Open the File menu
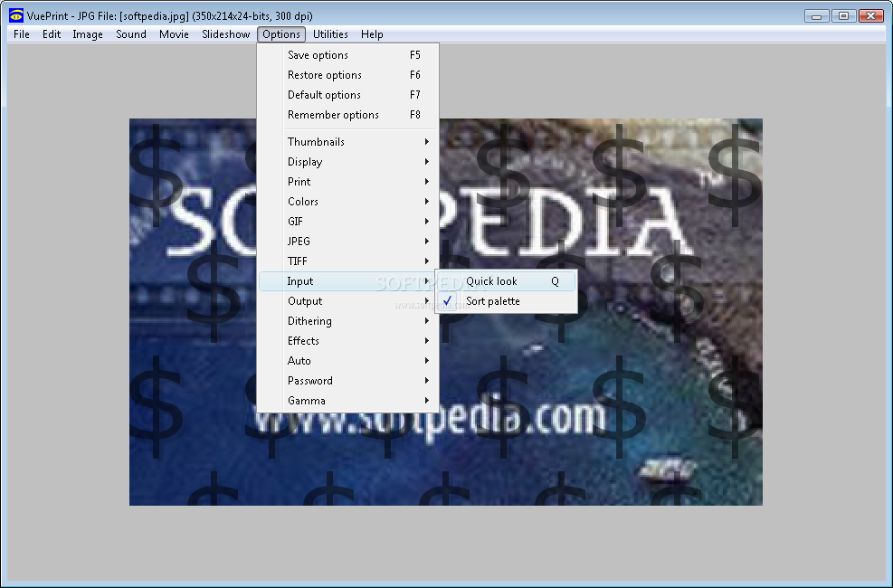Viewport: 893px width, 588px height. pyautogui.click(x=22, y=34)
